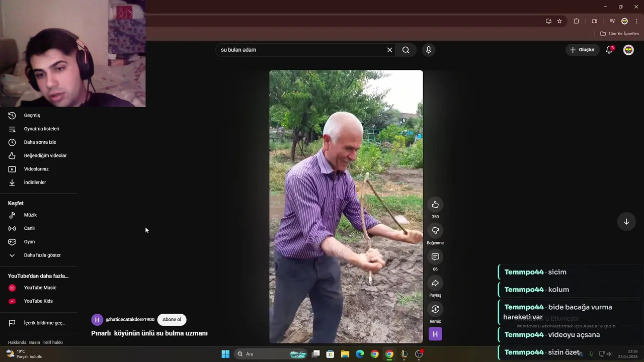Viewport: 644px width, 362px height.
Task: Open YouTube Kids link
Action: coord(39,301)
